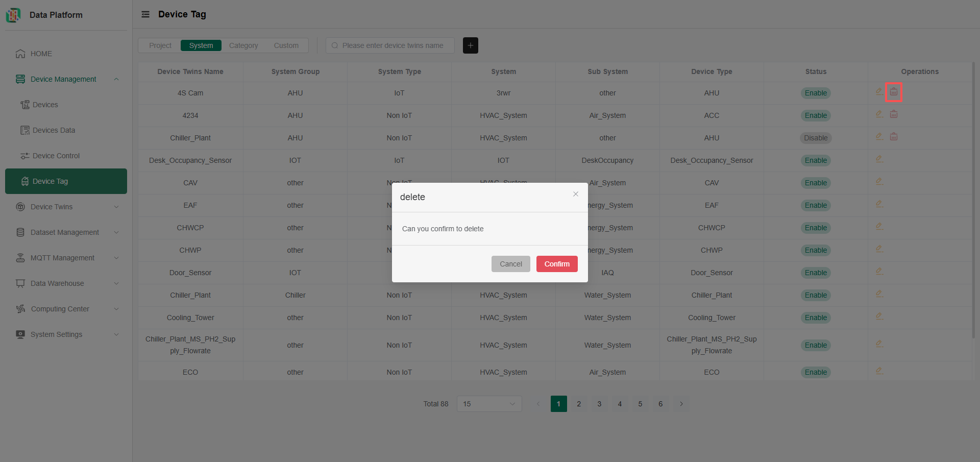
Task: Delete the Chiller_Plant AHU row via trash icon
Action: tap(893, 137)
